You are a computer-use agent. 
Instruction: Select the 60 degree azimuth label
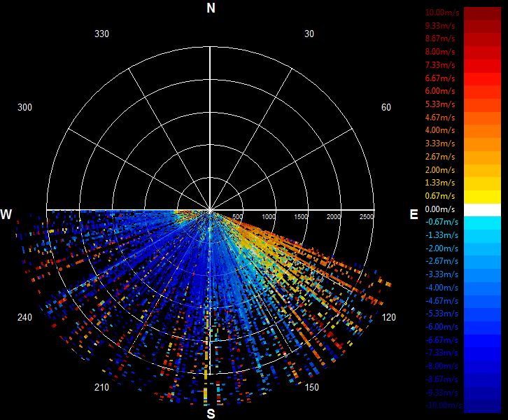386,107
